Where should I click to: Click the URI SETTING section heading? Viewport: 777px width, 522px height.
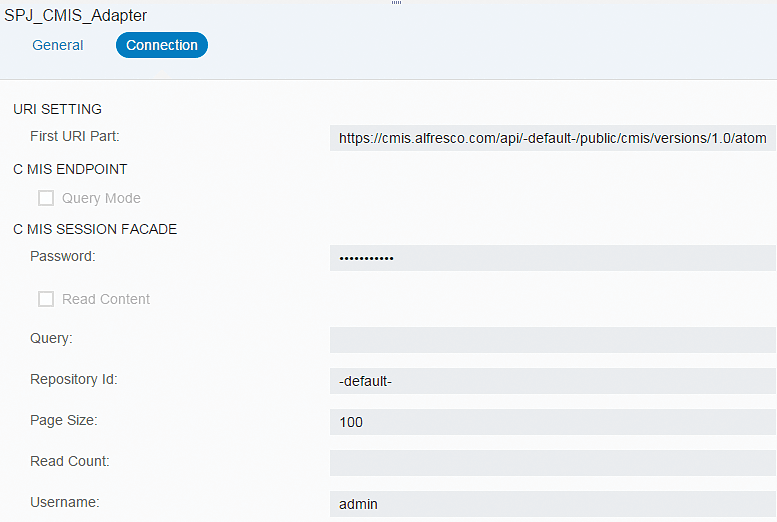click(57, 109)
